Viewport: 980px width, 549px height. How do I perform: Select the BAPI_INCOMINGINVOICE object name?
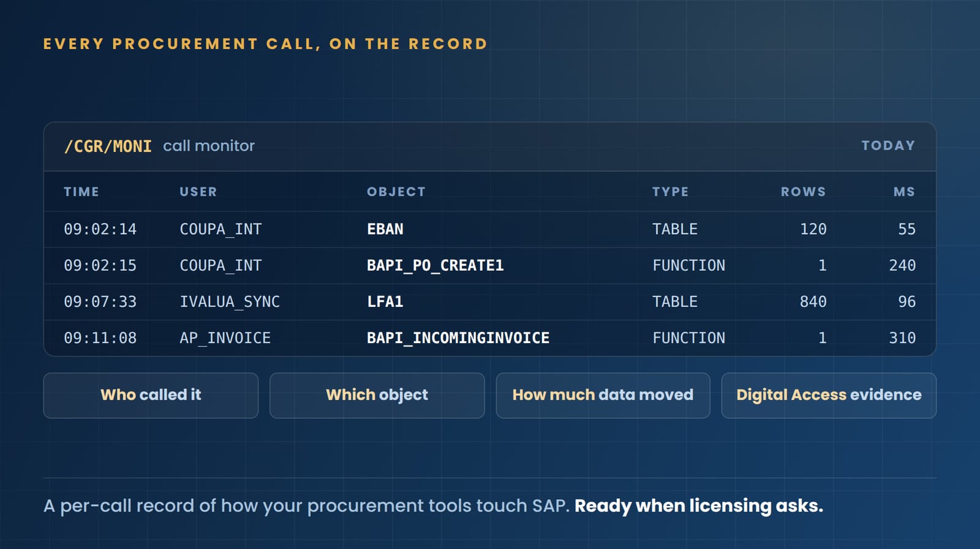click(458, 338)
